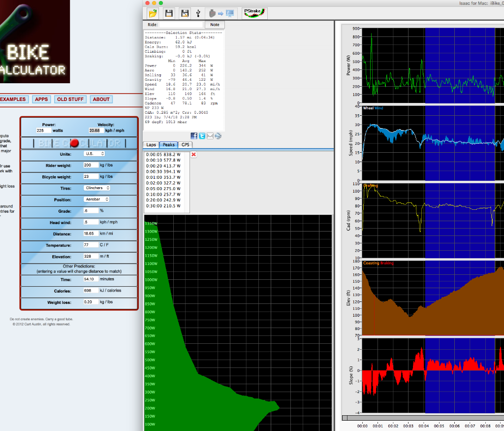This screenshot has width=504, height=431.
Task: Click the Rider weight input field
Action: [91, 165]
